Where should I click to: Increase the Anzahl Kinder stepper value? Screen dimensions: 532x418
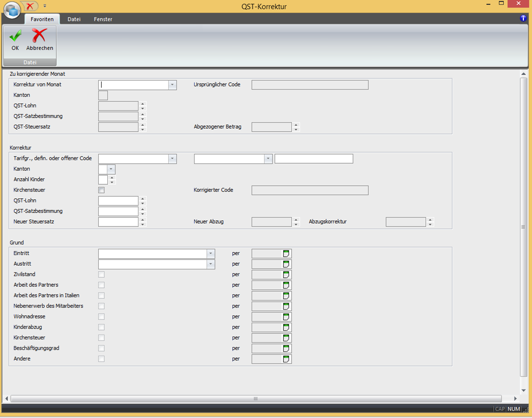tap(112, 178)
